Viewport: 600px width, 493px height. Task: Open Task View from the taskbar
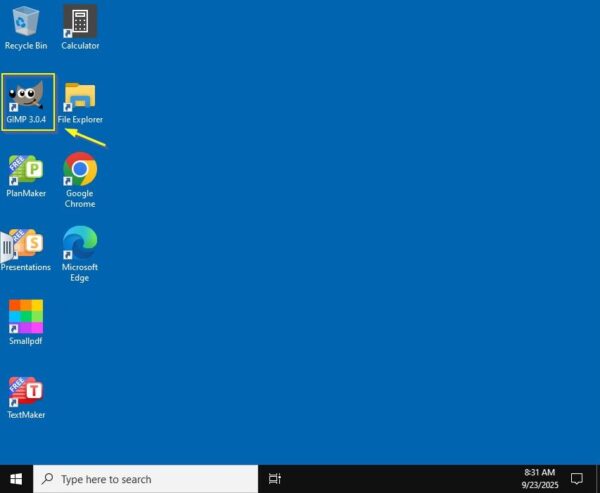[x=275, y=479]
